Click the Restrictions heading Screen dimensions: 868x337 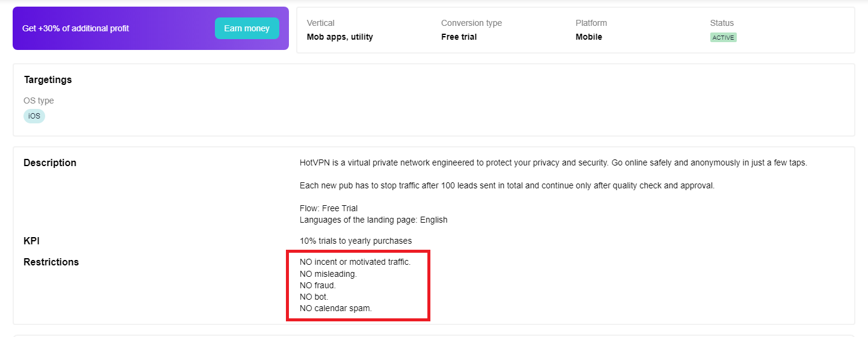click(x=51, y=262)
